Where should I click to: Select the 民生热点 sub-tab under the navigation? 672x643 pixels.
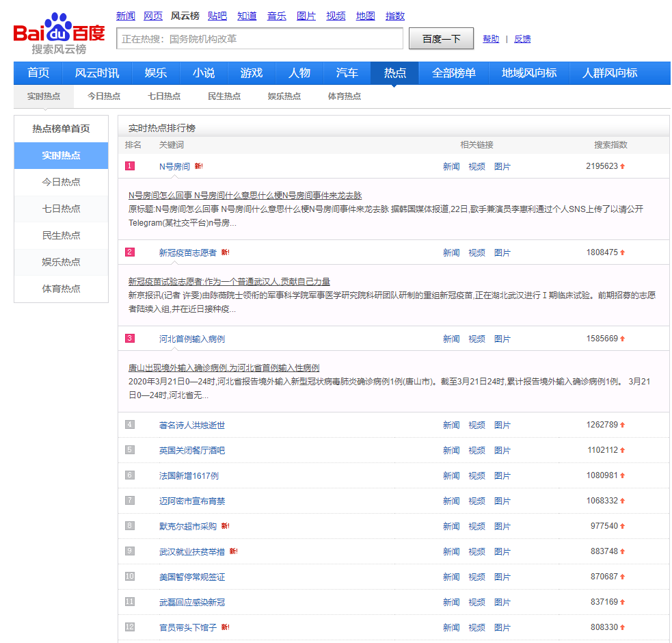(x=224, y=96)
